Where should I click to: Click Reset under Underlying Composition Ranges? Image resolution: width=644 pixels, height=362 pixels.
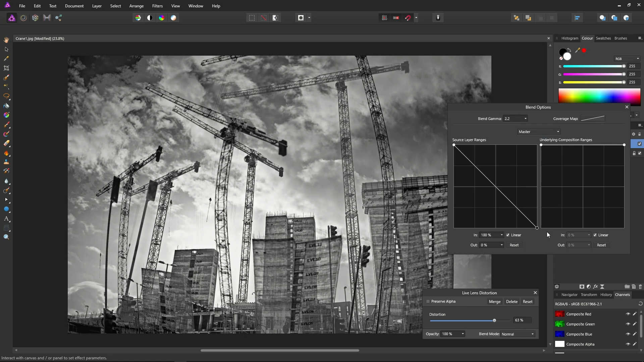[601, 245]
